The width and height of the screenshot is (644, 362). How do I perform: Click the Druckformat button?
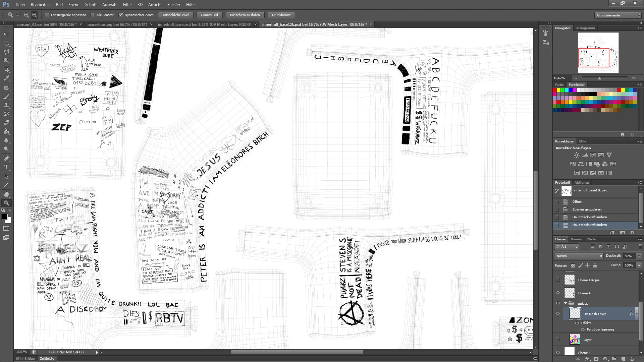pyautogui.click(x=281, y=15)
